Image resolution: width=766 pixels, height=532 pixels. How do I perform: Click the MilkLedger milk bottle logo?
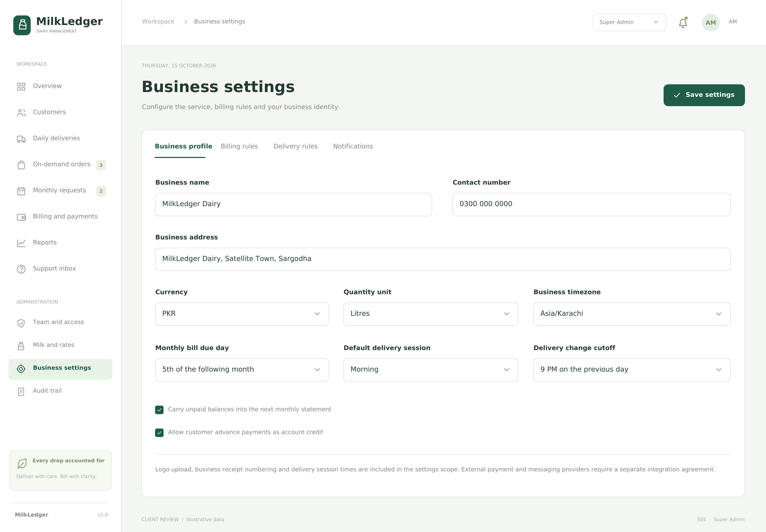click(22, 25)
